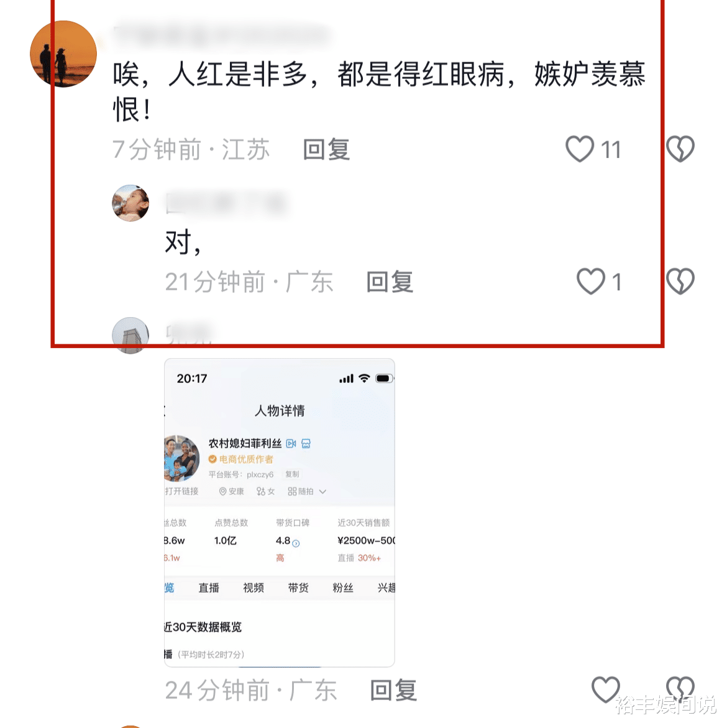The width and height of the screenshot is (727, 728).
Task: Click the video badge next to 农村媳妇菲利丝
Action: coord(291,443)
